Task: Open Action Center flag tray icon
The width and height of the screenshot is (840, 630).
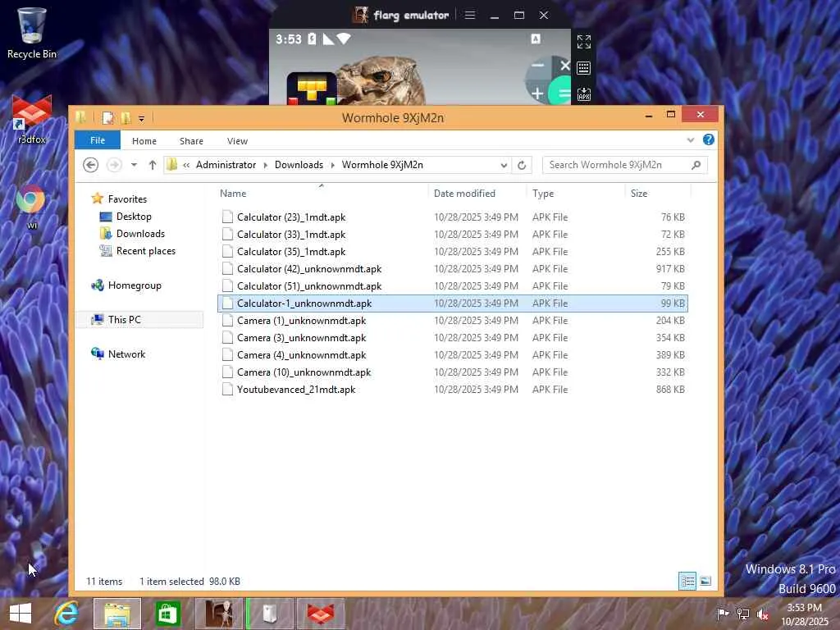Action: point(723,614)
